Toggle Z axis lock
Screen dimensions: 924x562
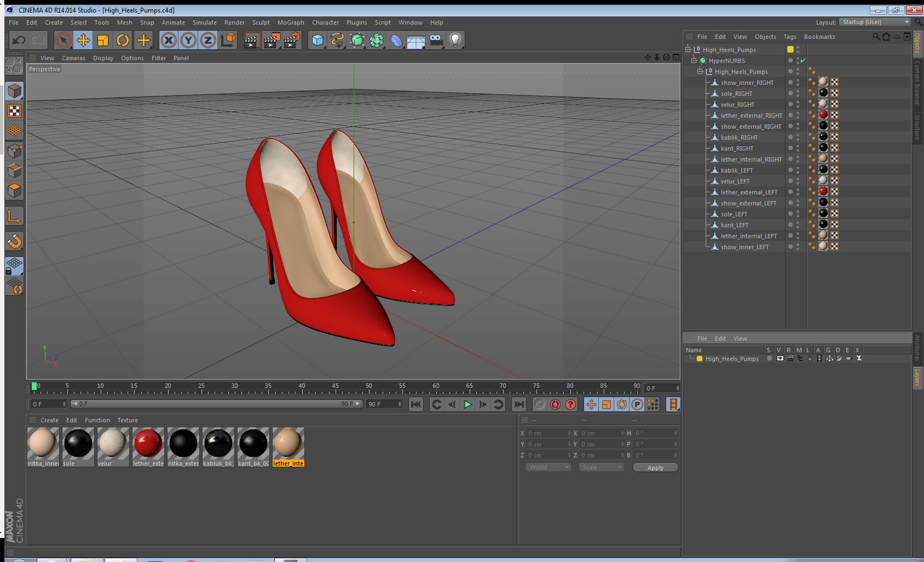click(208, 40)
